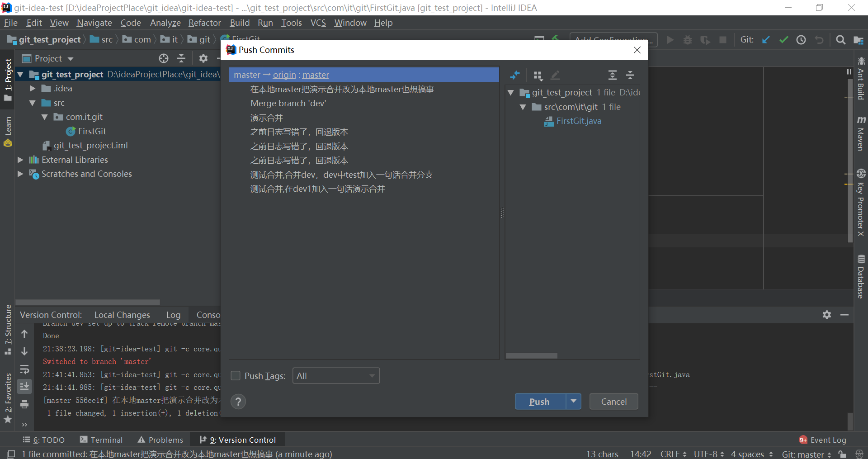Viewport: 868px width, 459px height.
Task: Click the origin remote link
Action: coord(284,75)
